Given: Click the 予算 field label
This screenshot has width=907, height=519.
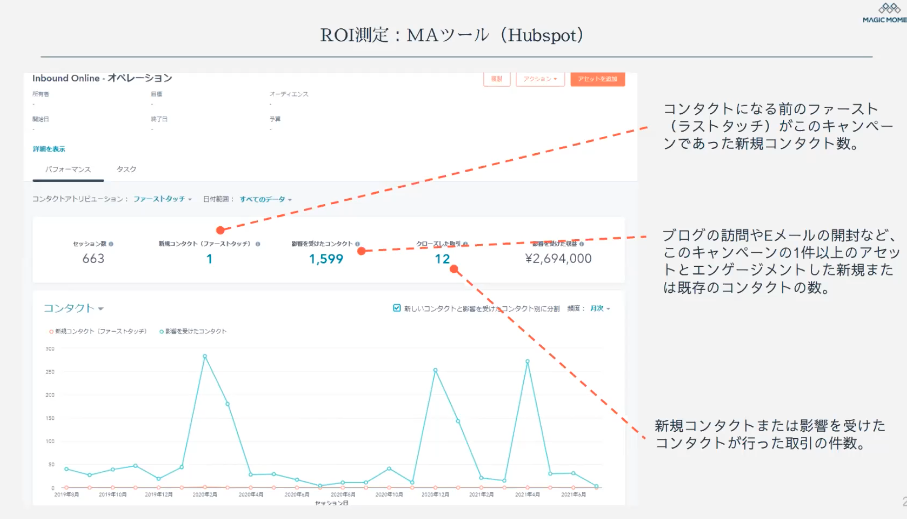Looking at the screenshot, I should click(x=275, y=119).
